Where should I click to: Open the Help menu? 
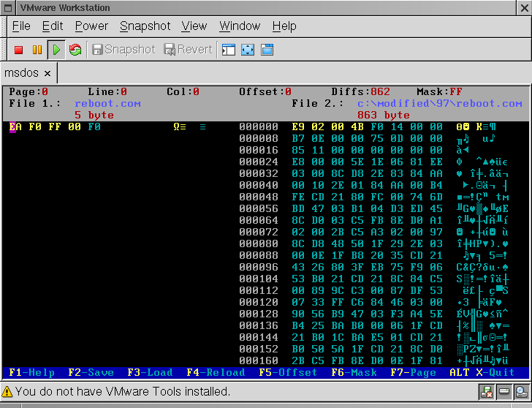[284, 26]
